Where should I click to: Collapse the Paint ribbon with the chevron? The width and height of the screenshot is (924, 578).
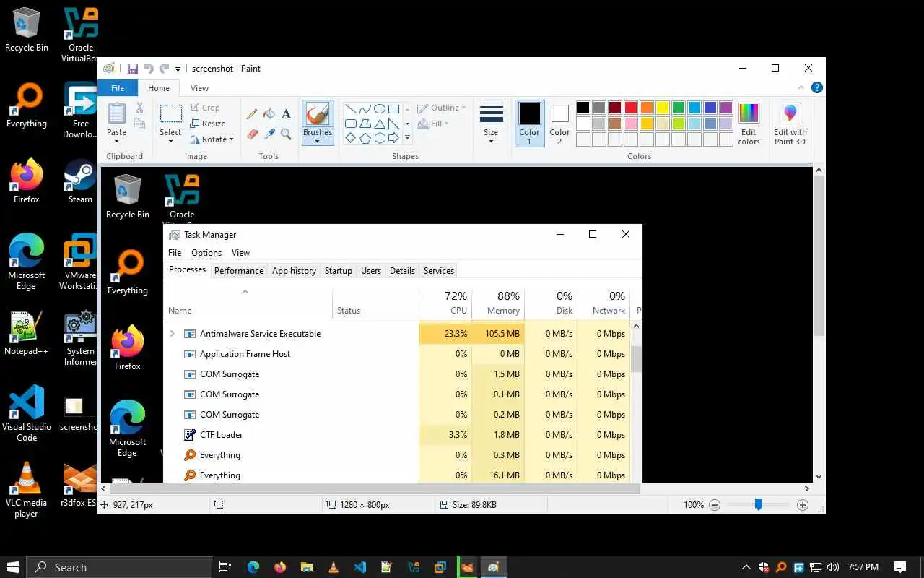[x=801, y=87]
